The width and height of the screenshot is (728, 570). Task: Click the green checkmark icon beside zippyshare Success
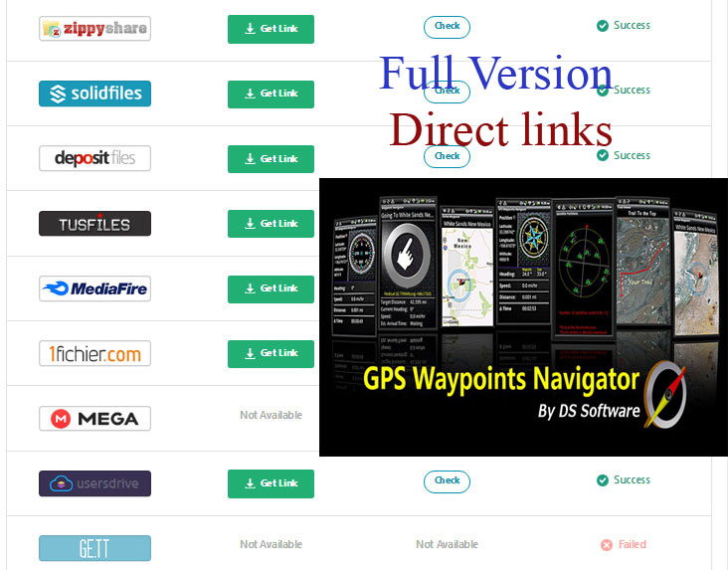click(x=603, y=26)
